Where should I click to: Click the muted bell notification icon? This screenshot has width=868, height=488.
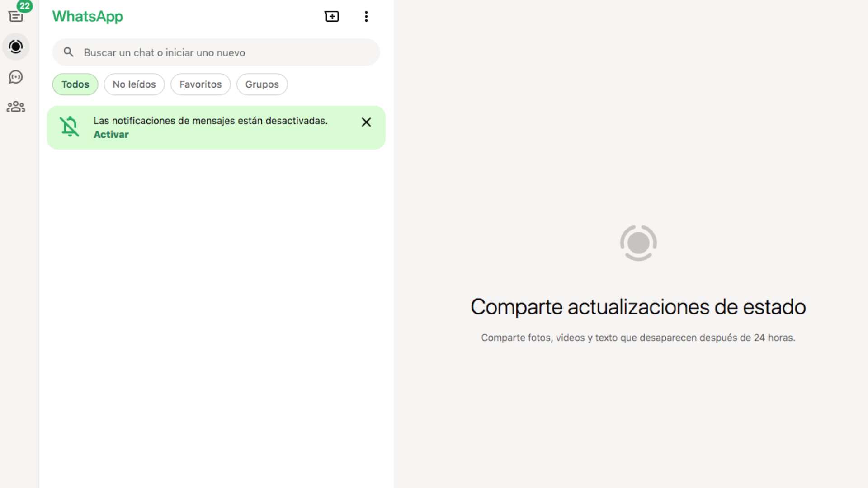[x=70, y=127]
